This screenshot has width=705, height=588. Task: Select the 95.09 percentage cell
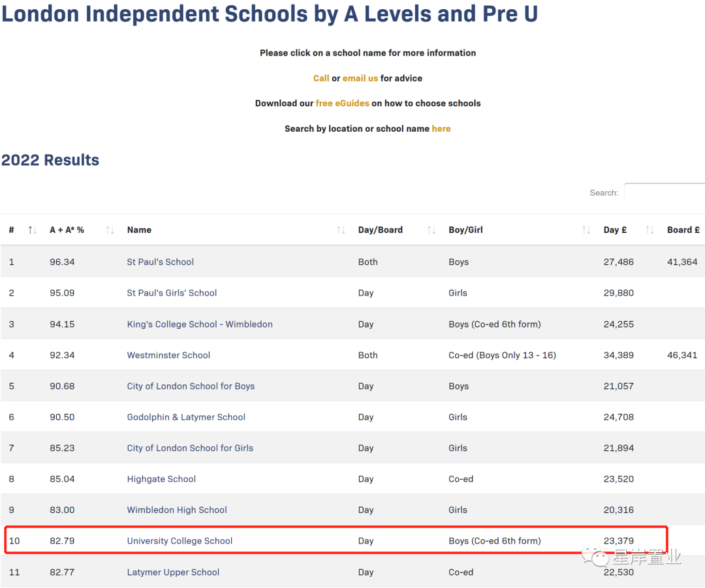click(x=62, y=293)
